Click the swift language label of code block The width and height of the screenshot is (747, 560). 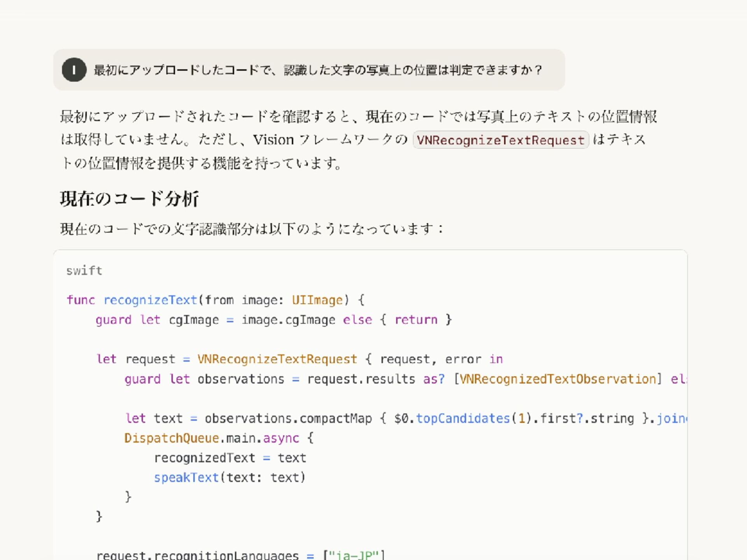(x=84, y=271)
